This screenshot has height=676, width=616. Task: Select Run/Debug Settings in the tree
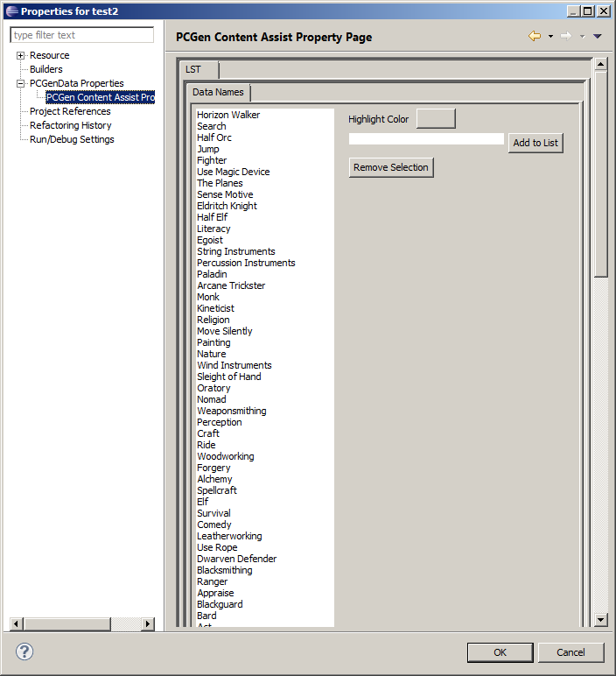(x=72, y=139)
